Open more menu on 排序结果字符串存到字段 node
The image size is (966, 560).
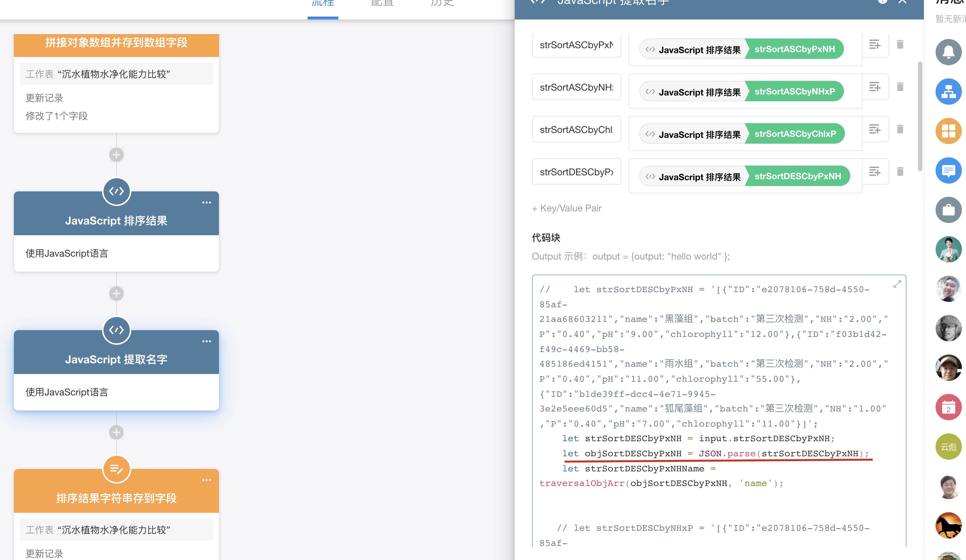(207, 480)
